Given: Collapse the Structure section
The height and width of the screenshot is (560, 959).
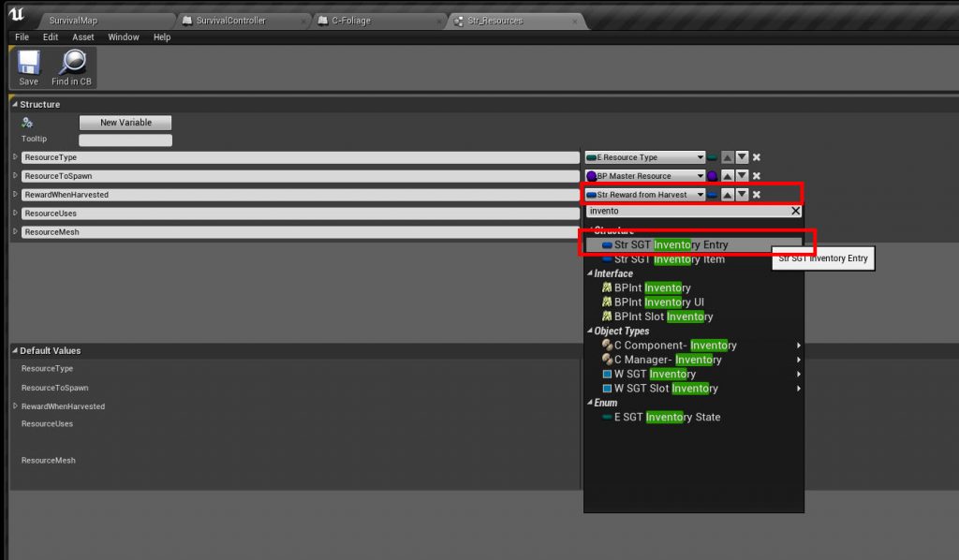Looking at the screenshot, I should click(14, 105).
